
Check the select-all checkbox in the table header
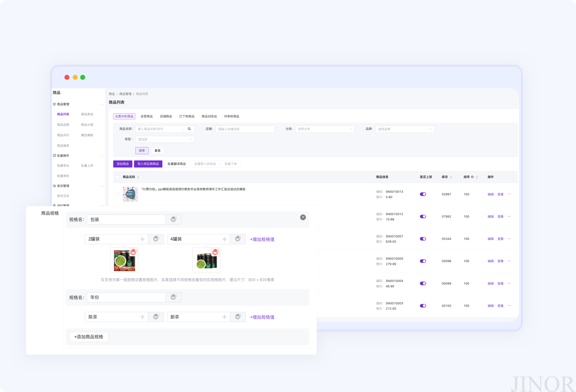point(117,177)
